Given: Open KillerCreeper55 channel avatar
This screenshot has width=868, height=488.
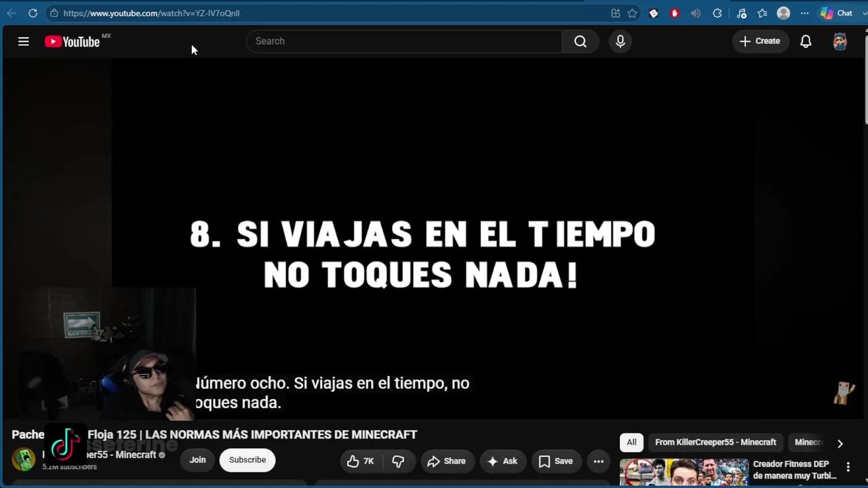Looking at the screenshot, I should point(24,460).
